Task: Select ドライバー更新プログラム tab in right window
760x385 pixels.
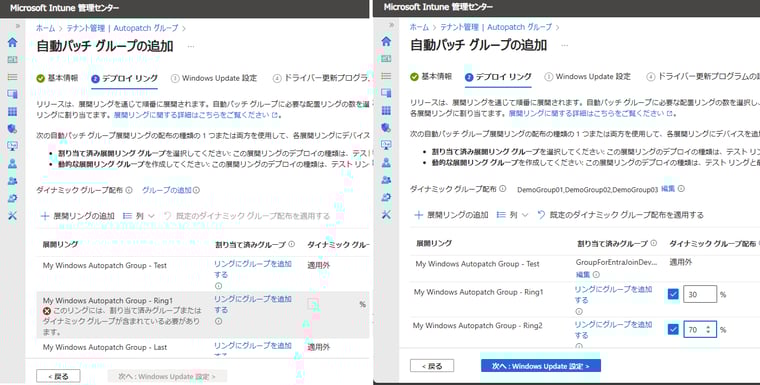Action: [703, 77]
